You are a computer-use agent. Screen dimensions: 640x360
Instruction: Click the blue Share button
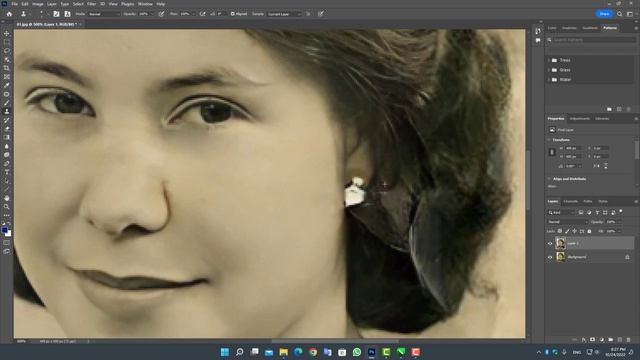[604, 14]
